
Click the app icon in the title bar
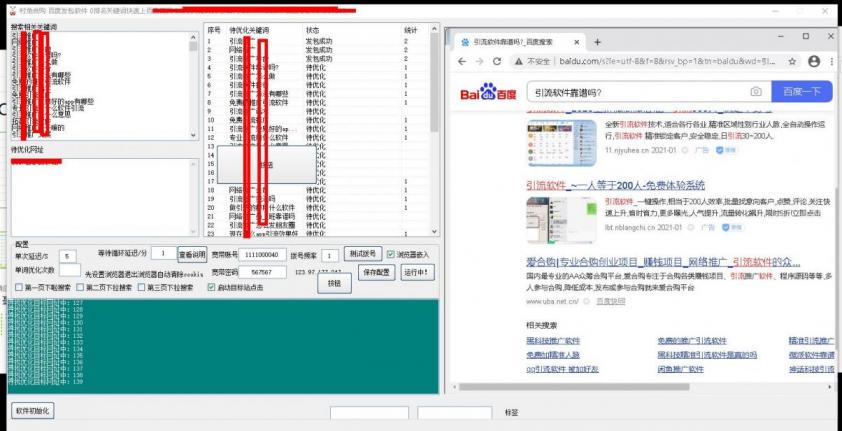pos(13,10)
